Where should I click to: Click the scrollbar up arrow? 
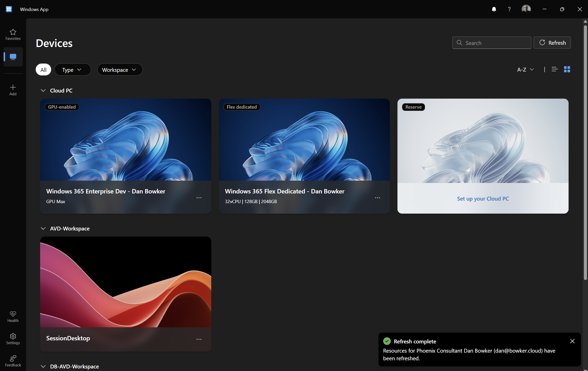pos(585,21)
